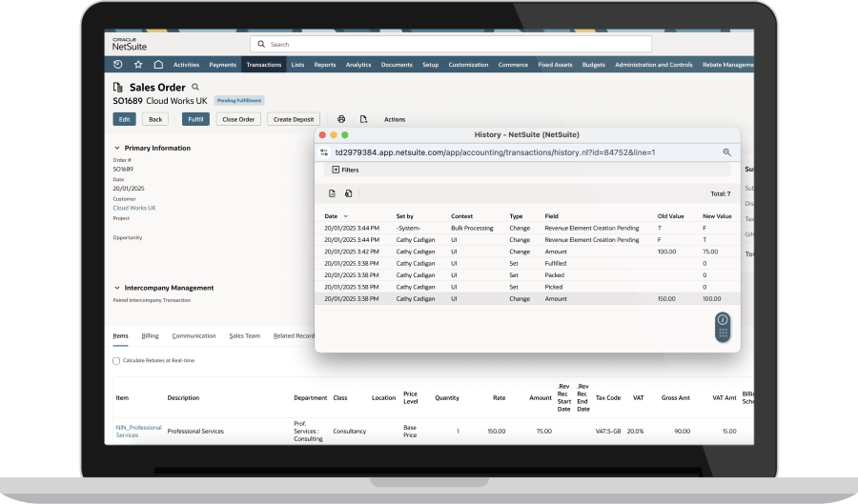Click the 150.00 Old Value cell
The width and height of the screenshot is (858, 504).
click(x=666, y=299)
